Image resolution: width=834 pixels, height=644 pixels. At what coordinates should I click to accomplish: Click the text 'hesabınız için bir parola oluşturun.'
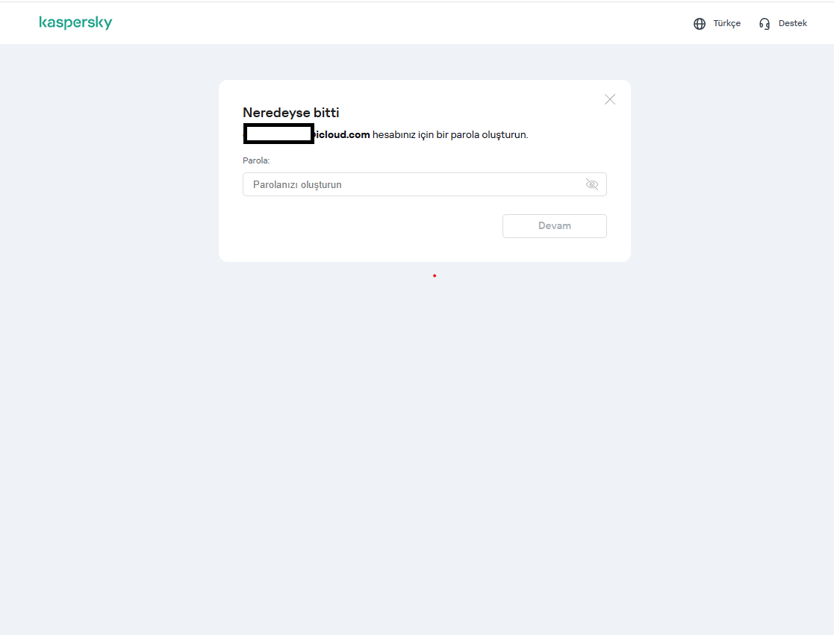(450, 135)
